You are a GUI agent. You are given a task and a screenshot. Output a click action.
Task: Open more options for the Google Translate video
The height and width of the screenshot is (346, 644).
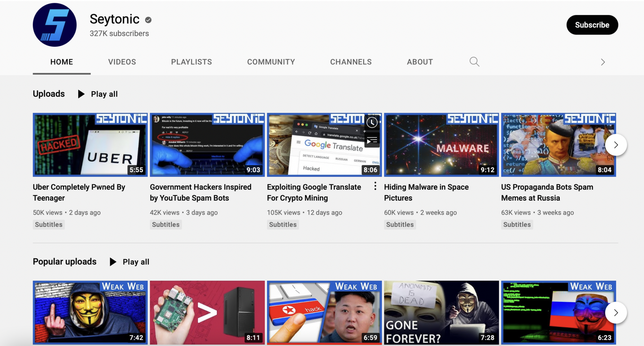point(375,186)
